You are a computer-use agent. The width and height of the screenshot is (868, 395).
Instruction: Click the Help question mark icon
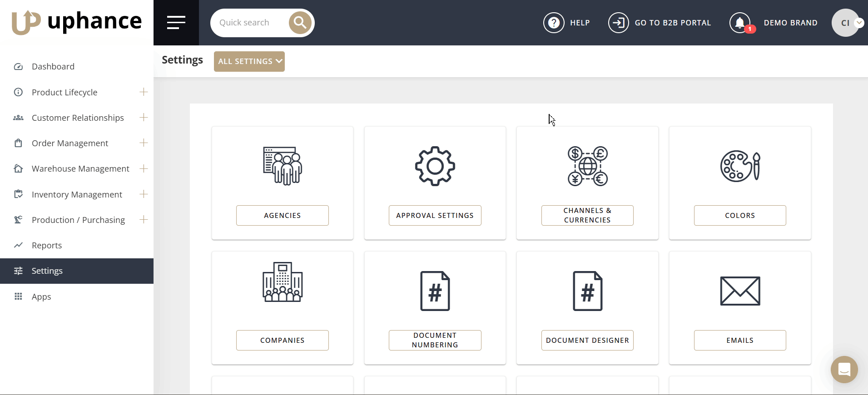click(x=554, y=23)
